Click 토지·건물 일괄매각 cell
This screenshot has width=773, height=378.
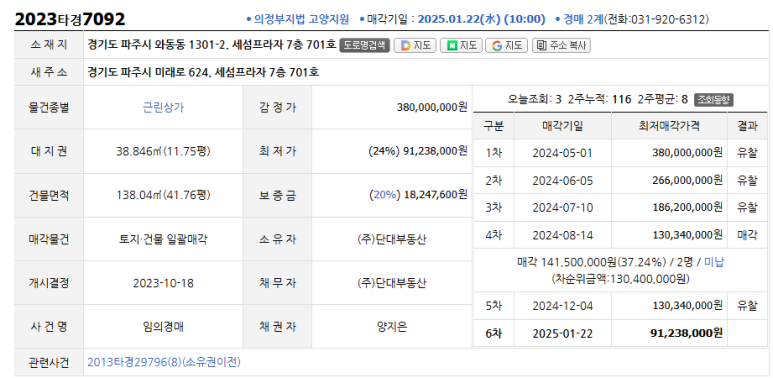[163, 240]
